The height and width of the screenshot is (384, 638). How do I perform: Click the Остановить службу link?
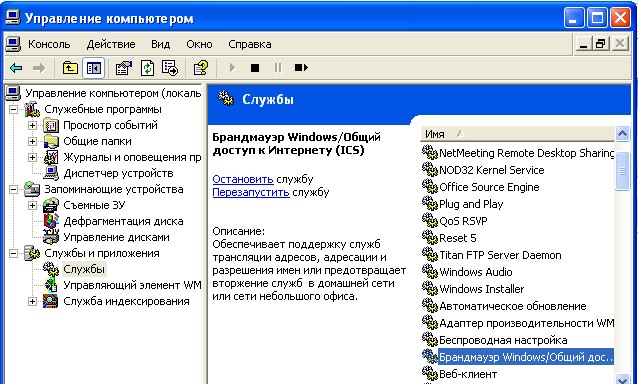[243, 179]
